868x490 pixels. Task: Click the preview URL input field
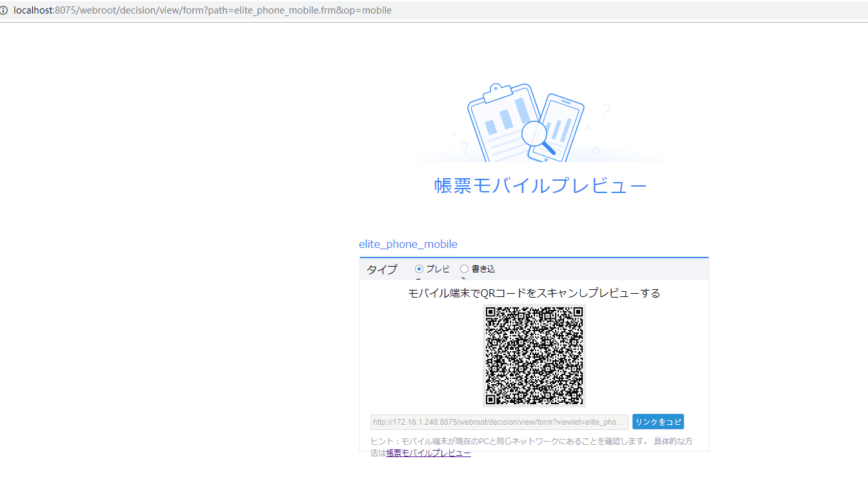pyautogui.click(x=500, y=422)
